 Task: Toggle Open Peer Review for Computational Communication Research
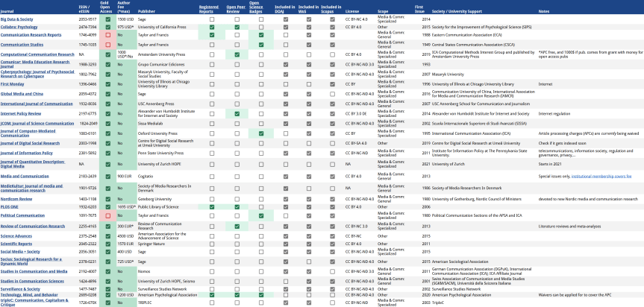[x=237, y=54]
